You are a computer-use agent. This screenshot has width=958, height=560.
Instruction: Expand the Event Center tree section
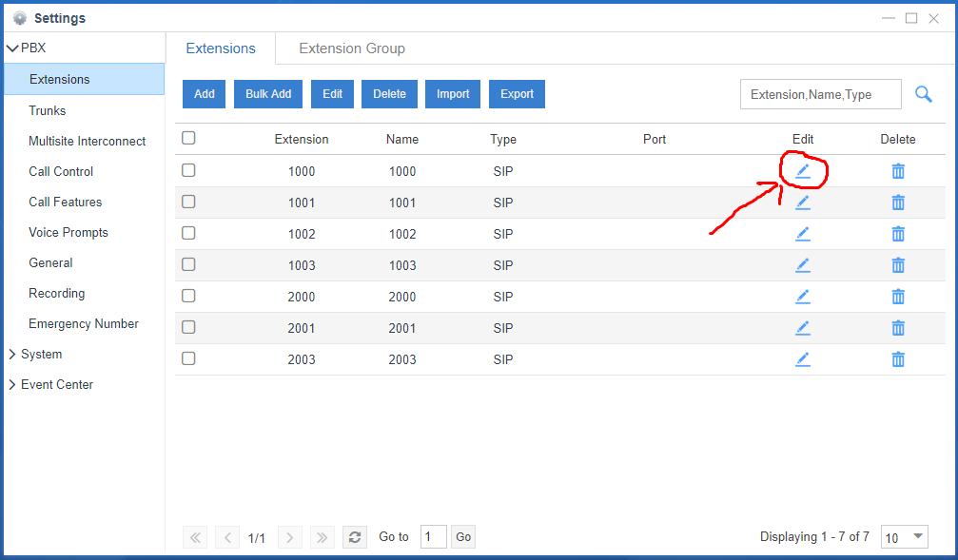(x=12, y=385)
